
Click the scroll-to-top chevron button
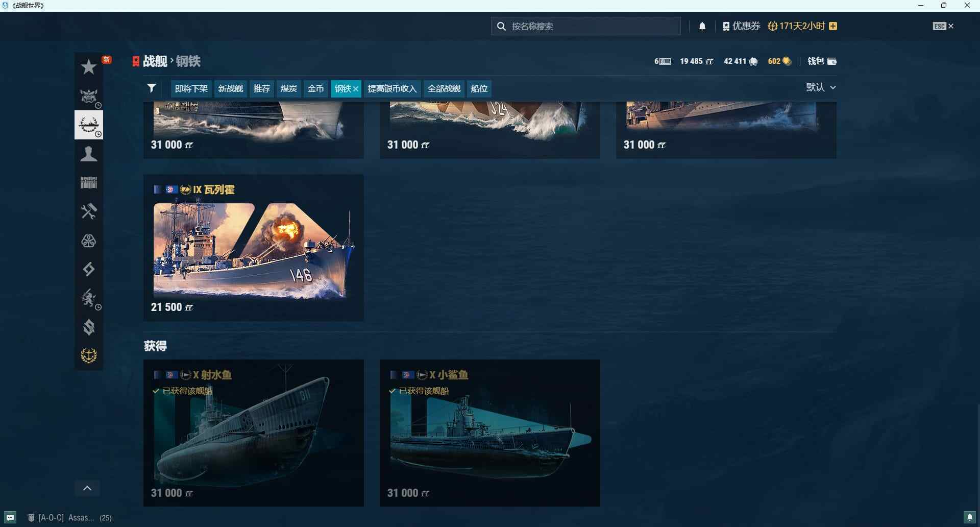(x=87, y=489)
